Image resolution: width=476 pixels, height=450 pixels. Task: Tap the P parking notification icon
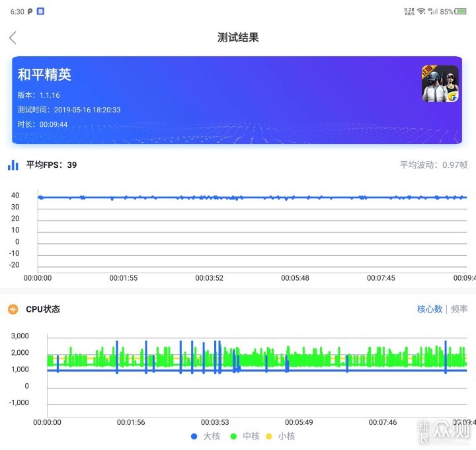tap(30, 11)
